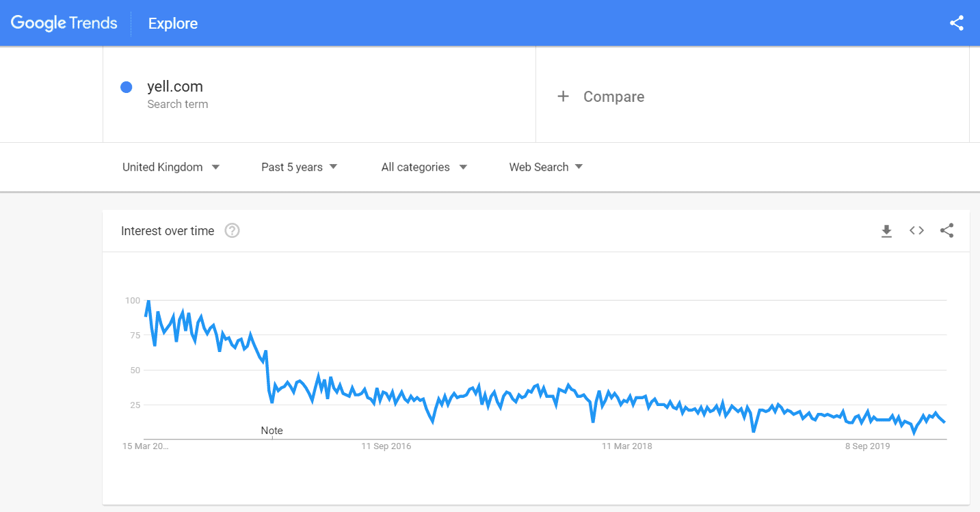Open the embed code icon
The image size is (980, 512).
click(916, 231)
